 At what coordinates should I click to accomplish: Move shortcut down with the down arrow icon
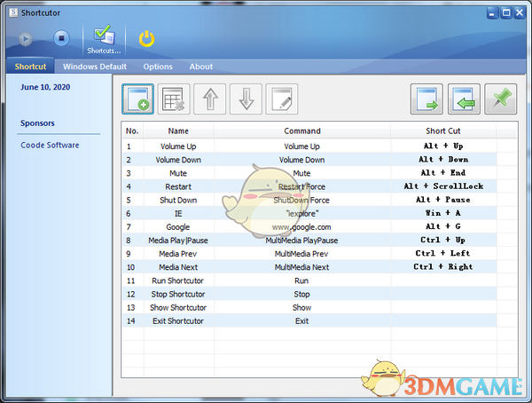(x=246, y=99)
